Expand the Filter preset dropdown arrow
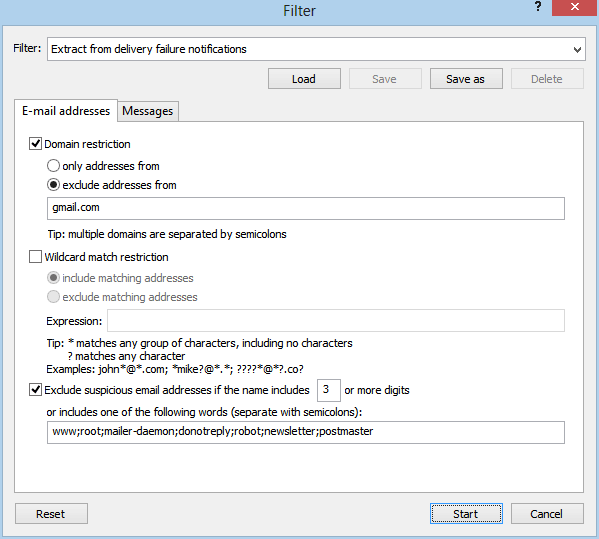This screenshot has height=539, width=599. click(x=577, y=49)
